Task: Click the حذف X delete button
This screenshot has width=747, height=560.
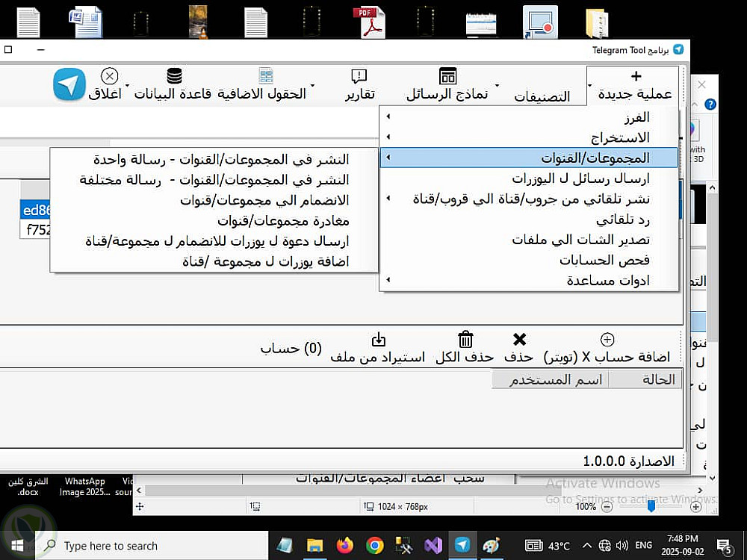Action: pyautogui.click(x=519, y=348)
